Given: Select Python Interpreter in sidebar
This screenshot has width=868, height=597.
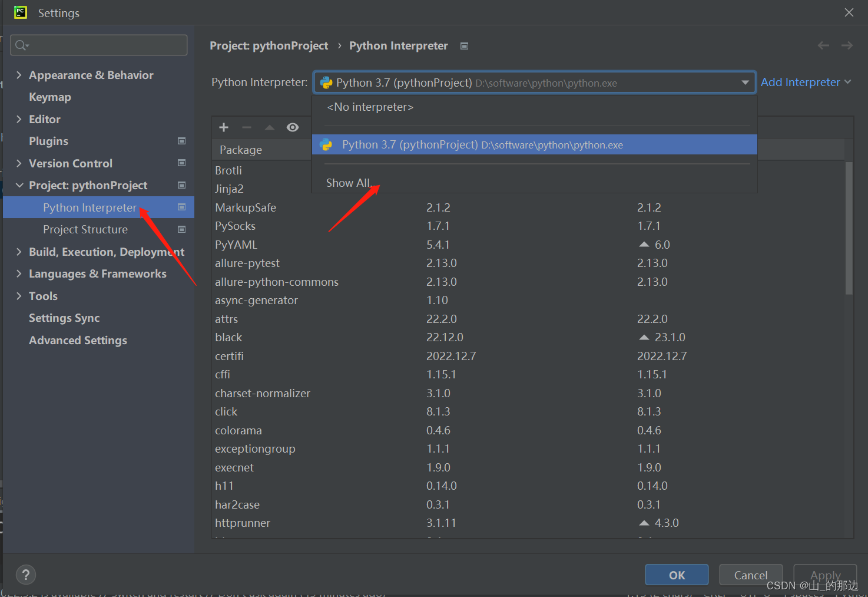Looking at the screenshot, I should (98, 207).
